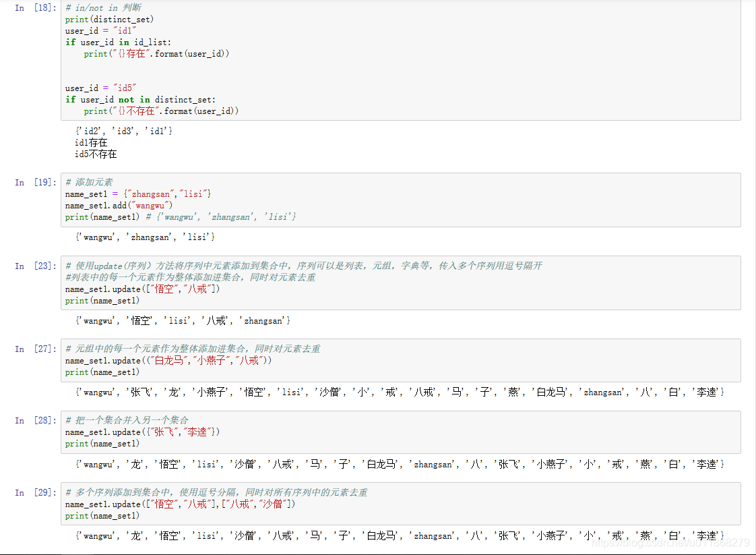
Task: Click 'if user_id not in distinct_set:' line
Action: 140,100
